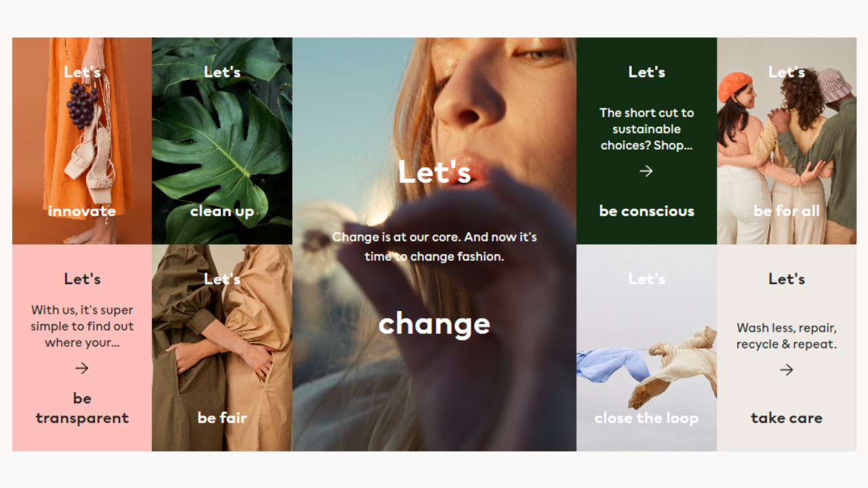The height and width of the screenshot is (488, 868).
Task: Click the arrow in the be transparent tile
Action: [82, 368]
